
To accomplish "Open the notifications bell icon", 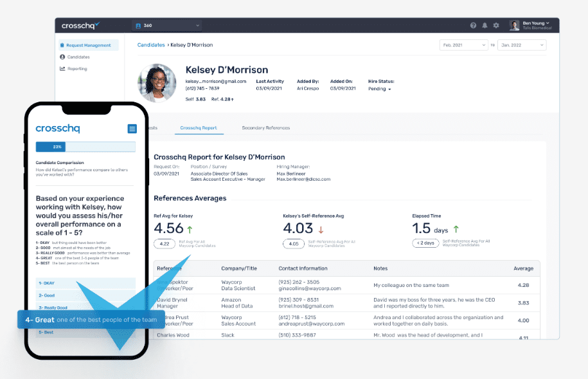I will 485,25.
